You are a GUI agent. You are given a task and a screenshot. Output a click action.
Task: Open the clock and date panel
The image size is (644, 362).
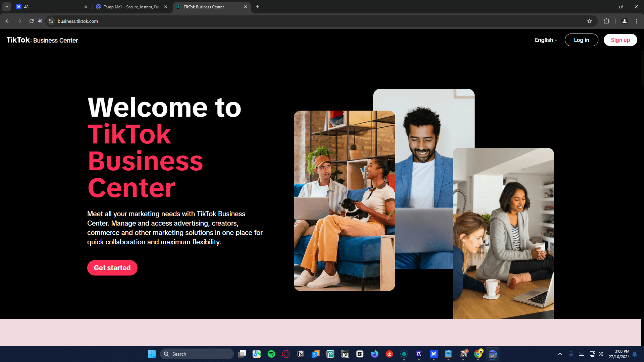pos(619,354)
